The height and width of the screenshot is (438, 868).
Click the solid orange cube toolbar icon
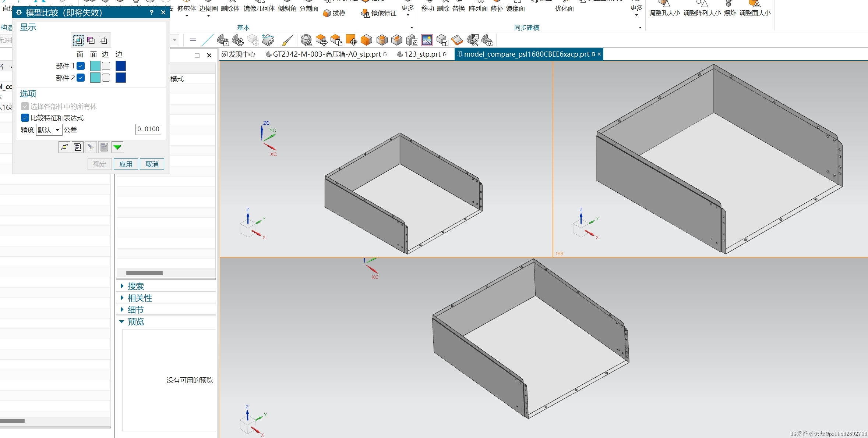[x=367, y=40]
